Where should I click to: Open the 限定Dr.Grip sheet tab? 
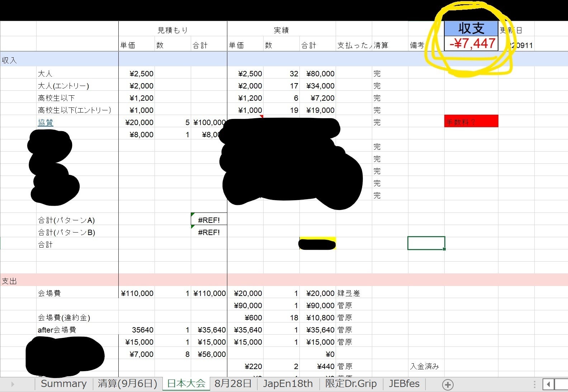pos(351,384)
